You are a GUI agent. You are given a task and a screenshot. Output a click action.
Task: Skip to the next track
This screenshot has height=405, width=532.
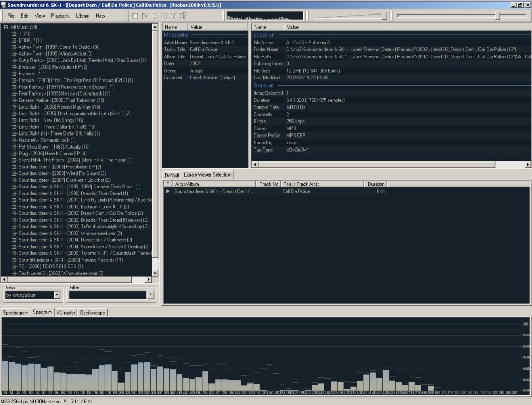(174, 16)
